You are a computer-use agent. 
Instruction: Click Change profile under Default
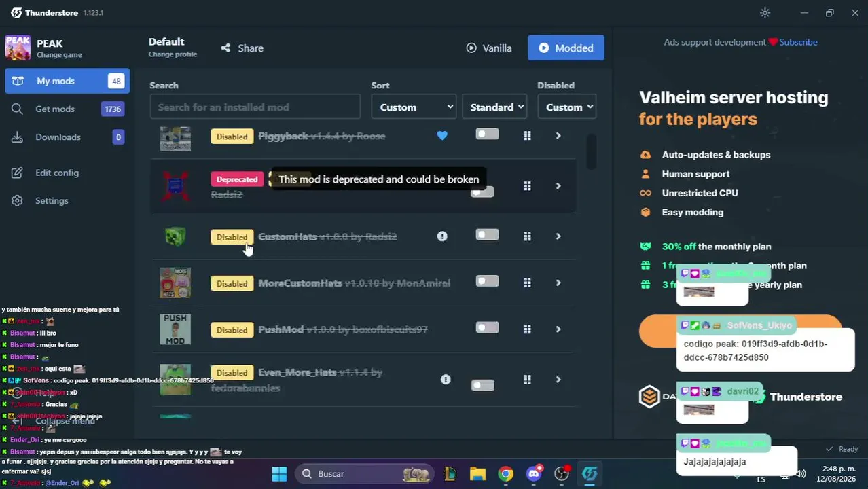173,54
